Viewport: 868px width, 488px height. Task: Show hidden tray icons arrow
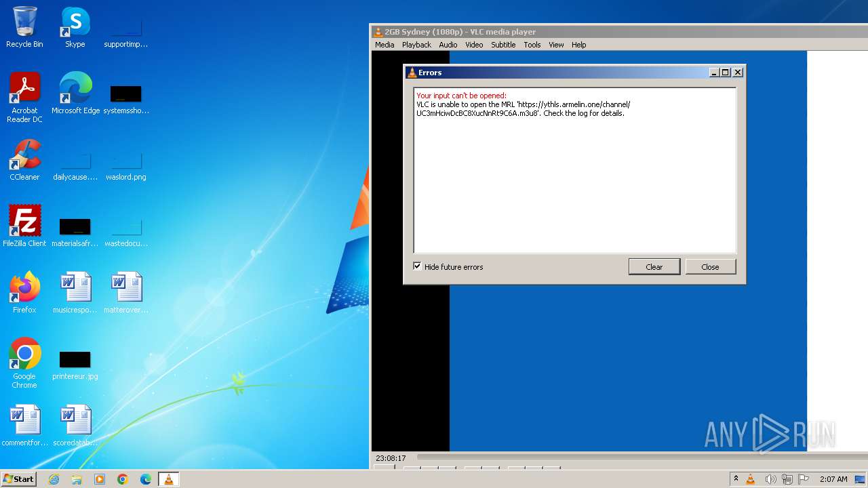point(736,479)
